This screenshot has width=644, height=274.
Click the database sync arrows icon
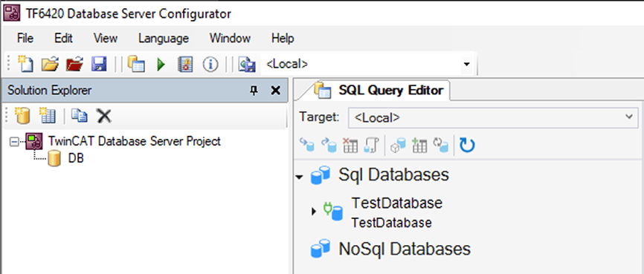click(441, 146)
